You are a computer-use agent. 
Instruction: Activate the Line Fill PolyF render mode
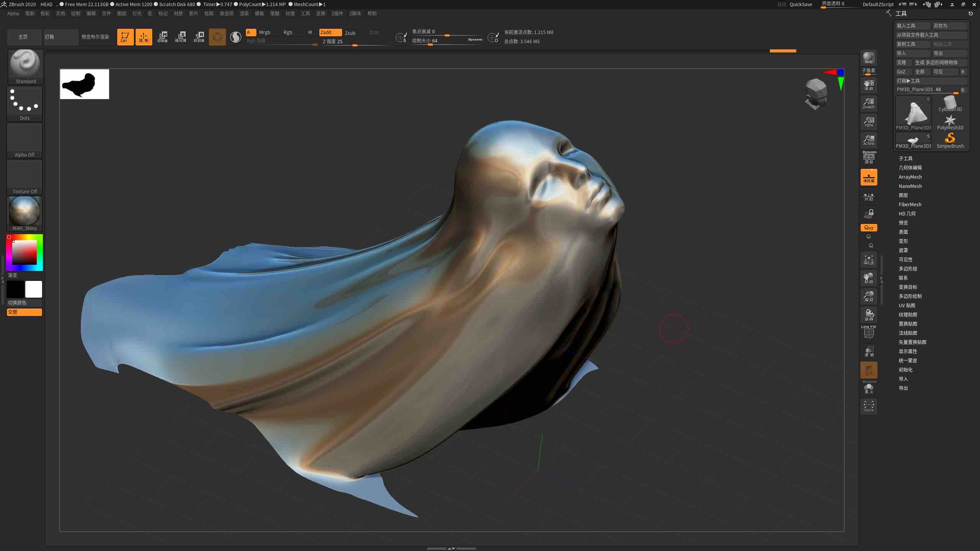point(868,331)
